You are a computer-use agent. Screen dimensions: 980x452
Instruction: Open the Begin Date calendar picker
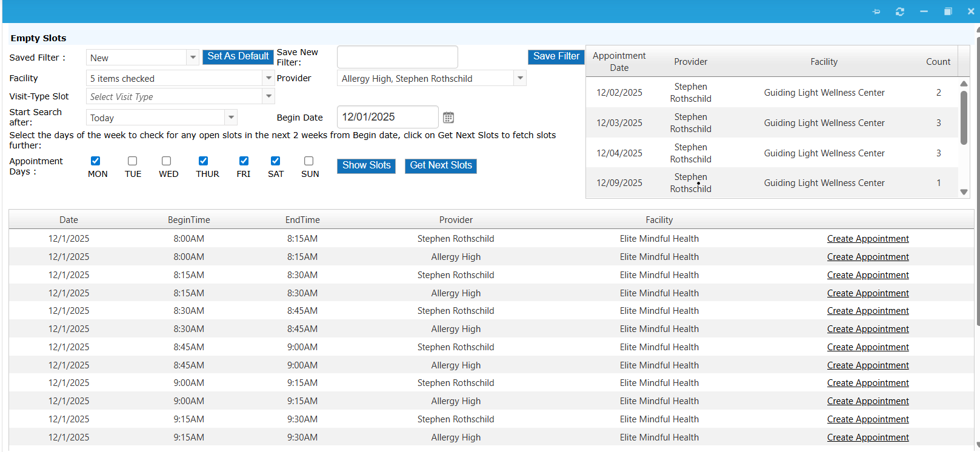pos(448,118)
